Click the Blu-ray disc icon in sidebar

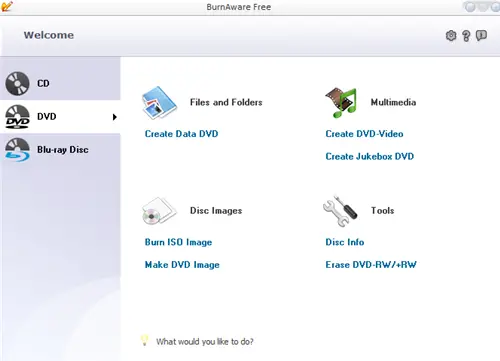coord(17,150)
